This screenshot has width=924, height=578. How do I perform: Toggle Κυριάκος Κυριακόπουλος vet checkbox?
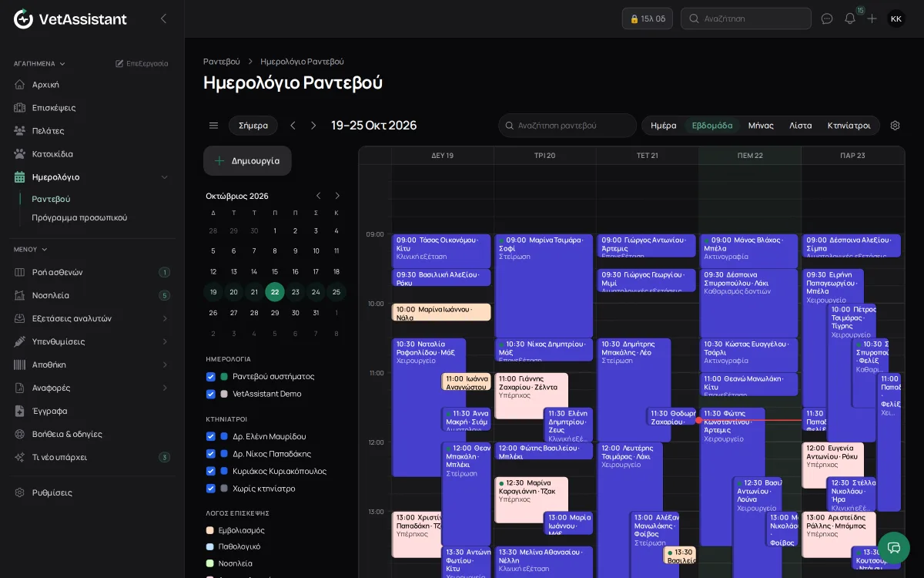pos(211,471)
